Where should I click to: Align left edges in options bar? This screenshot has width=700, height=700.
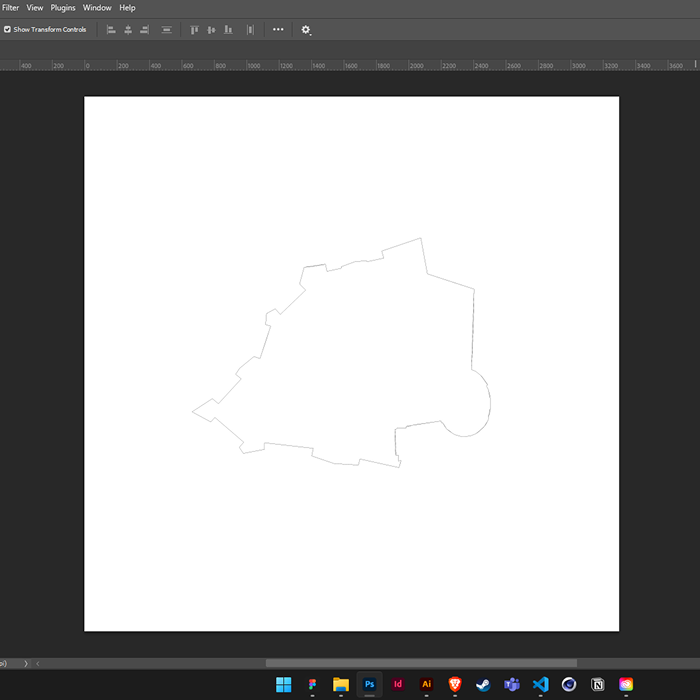(111, 30)
